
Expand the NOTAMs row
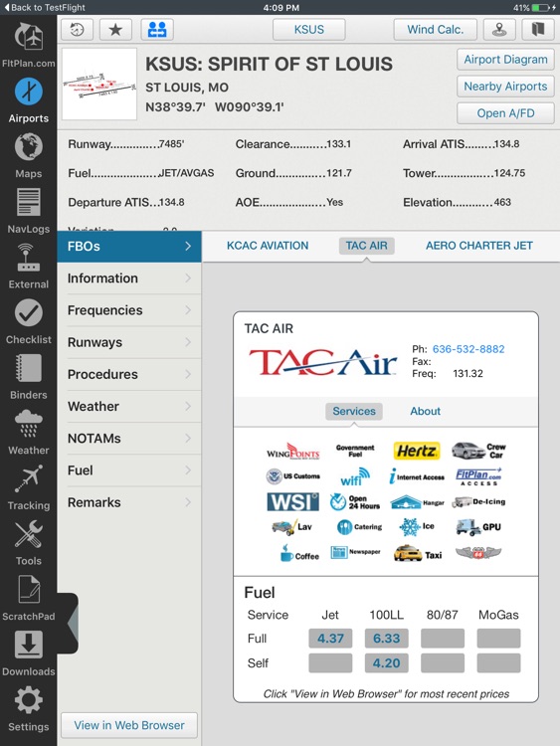129,439
